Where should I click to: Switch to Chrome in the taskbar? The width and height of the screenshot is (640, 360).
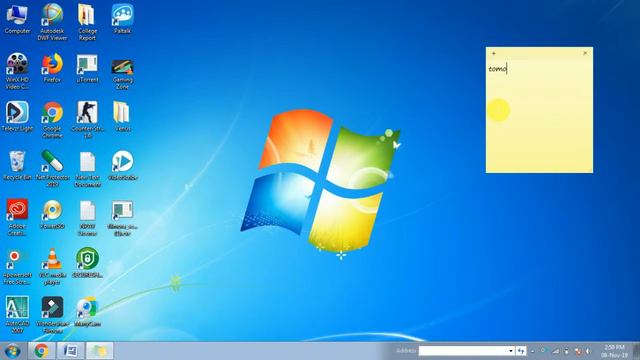click(x=41, y=351)
